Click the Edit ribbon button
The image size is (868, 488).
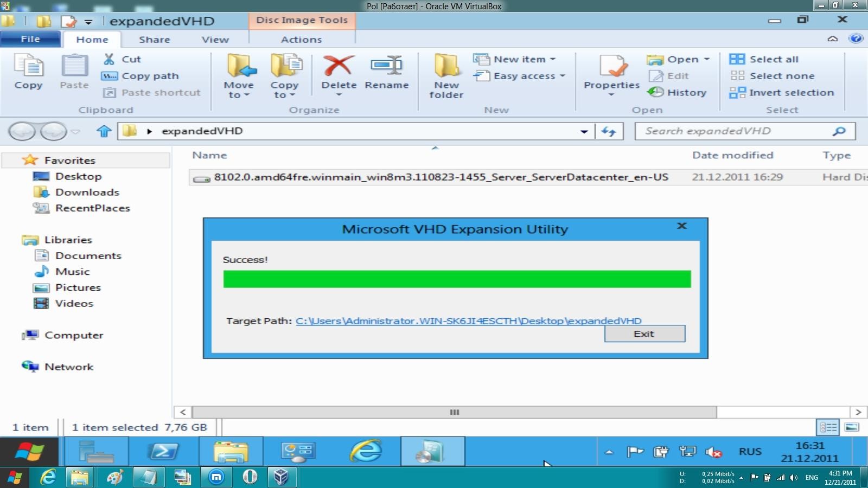[x=669, y=76]
